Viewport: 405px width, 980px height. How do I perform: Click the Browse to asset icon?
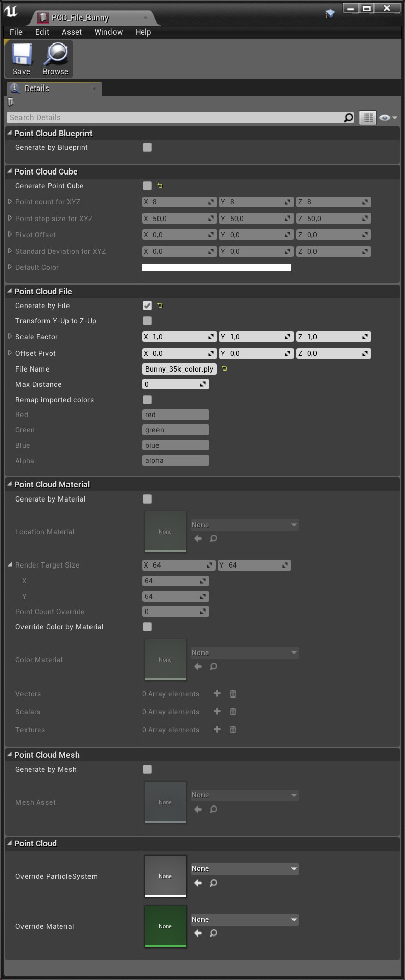tap(55, 58)
